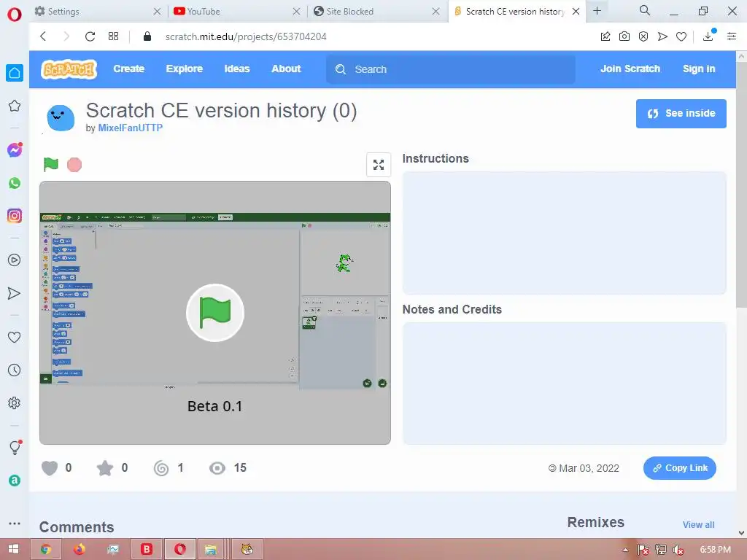The width and height of the screenshot is (747, 560).
Task: Click the address bar lock icon
Action: [147, 36]
